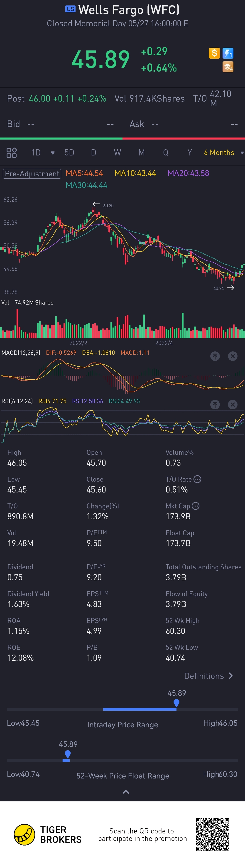Collapse the details with up chevron
Image resolution: width=245 pixels, height=868 pixels.
point(126,792)
